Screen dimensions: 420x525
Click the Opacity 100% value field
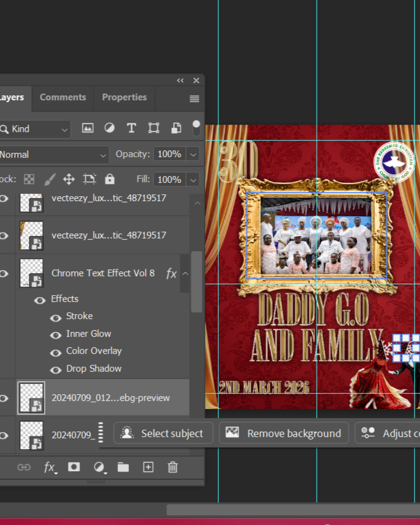point(169,155)
